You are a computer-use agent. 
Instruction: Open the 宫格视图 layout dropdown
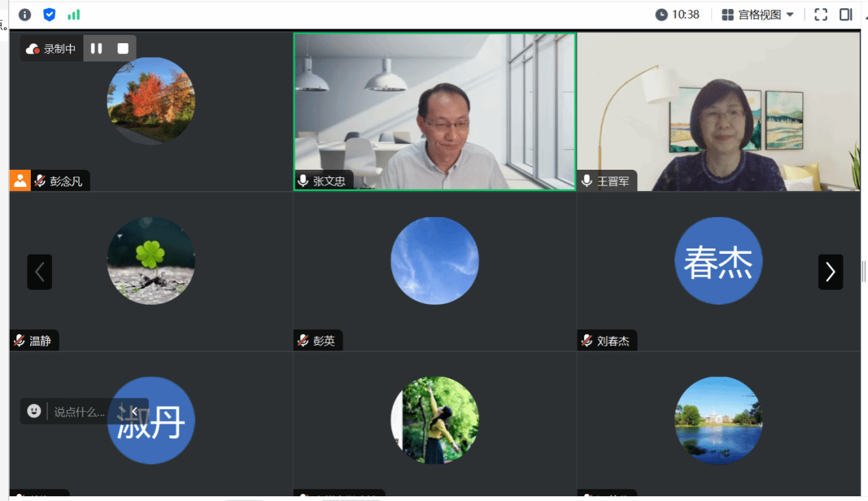[758, 14]
